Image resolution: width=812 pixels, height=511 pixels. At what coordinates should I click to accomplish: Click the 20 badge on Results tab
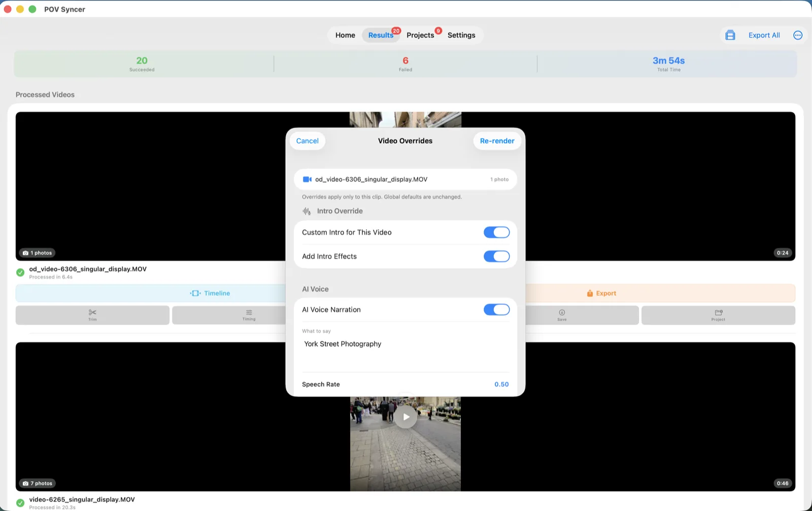click(396, 30)
